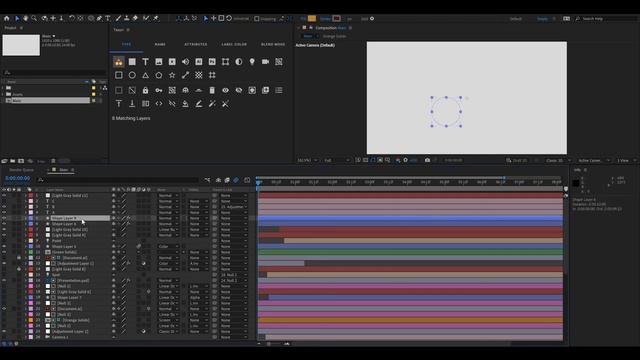640x360 pixels.
Task: Filter by light layer bulb icon
Action: [252, 62]
